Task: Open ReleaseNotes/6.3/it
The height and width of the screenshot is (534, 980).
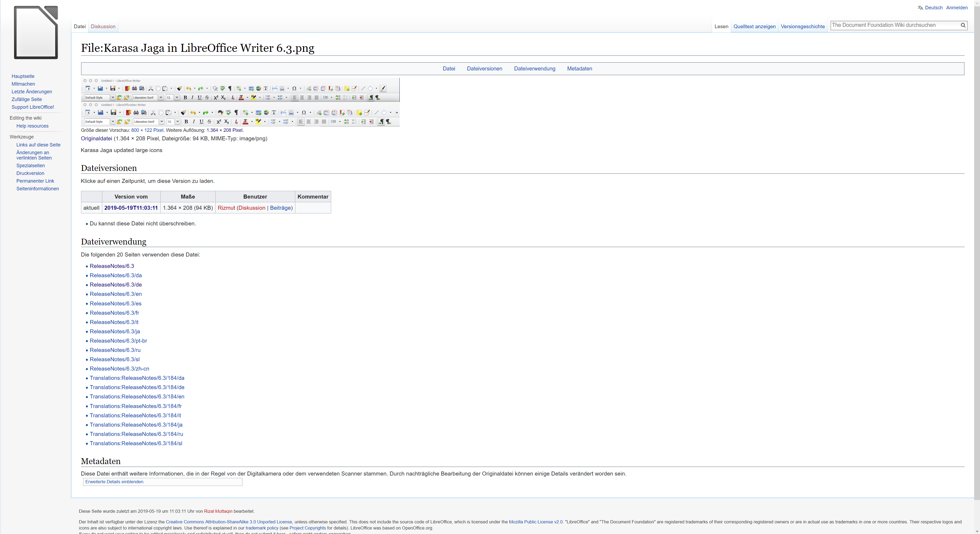Action: 114,322
